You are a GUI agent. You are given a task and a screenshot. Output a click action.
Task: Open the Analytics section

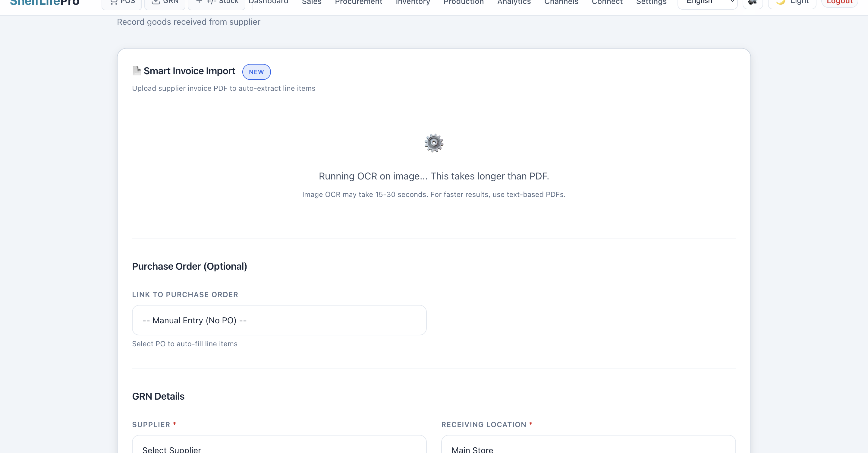tap(514, 2)
